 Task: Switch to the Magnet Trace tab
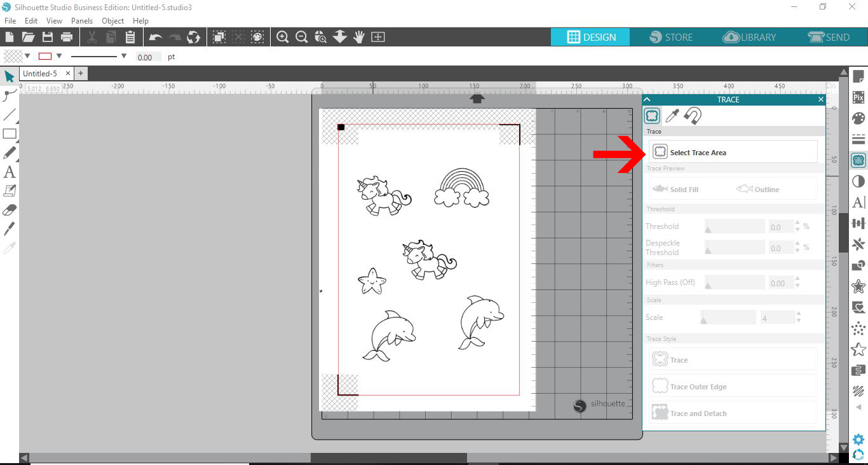click(x=693, y=116)
